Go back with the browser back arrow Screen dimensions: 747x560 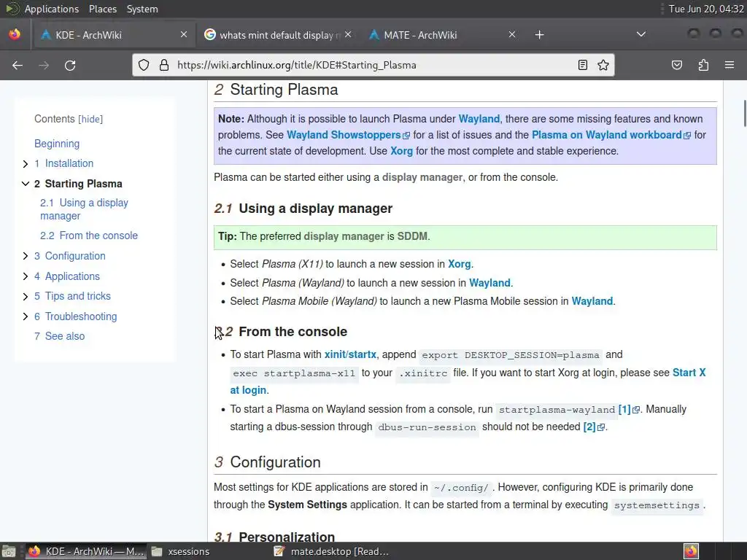point(18,65)
